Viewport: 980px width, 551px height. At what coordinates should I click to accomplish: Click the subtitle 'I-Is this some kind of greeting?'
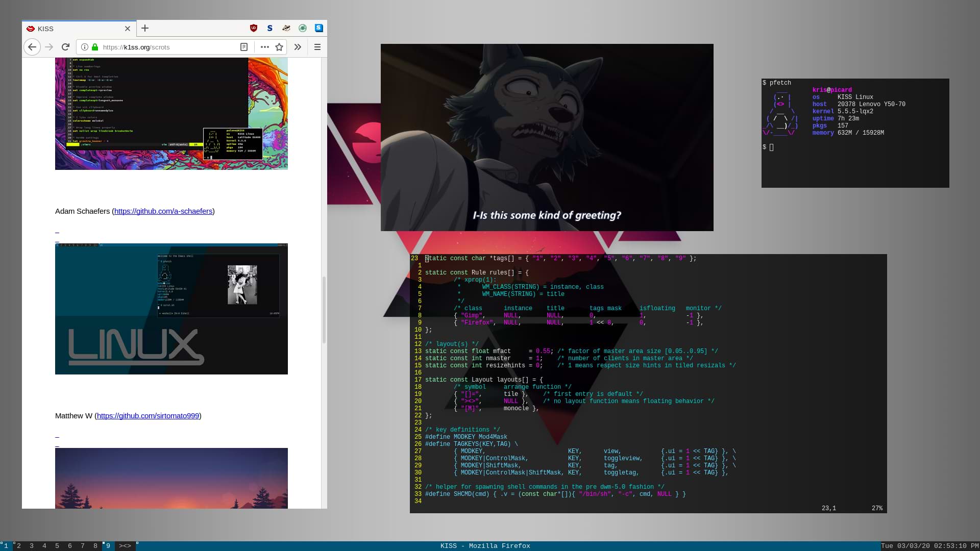547,215
